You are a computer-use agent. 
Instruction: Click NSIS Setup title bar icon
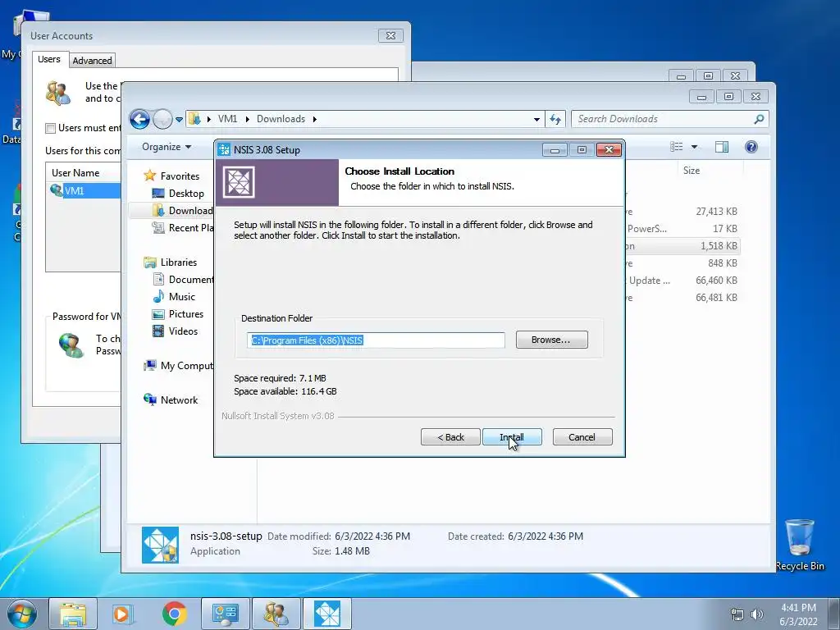coord(224,150)
